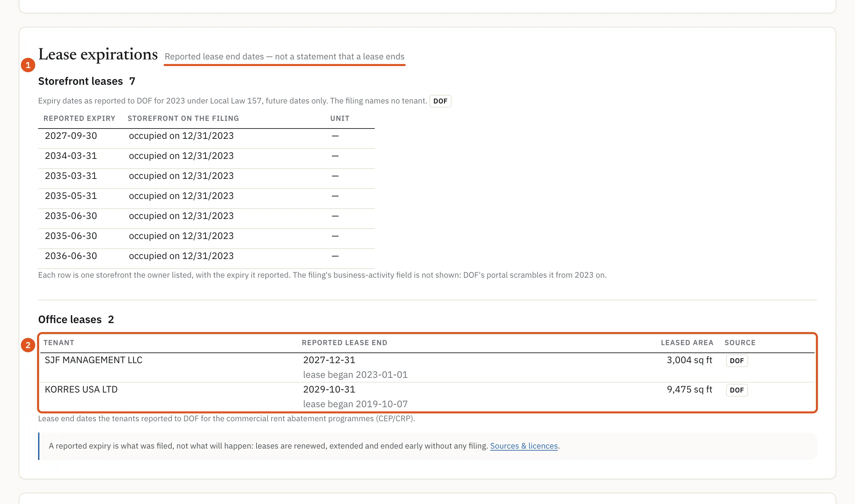Click 'occupied on 12/31/2023' in the 2036-06-30 row

[x=181, y=256]
